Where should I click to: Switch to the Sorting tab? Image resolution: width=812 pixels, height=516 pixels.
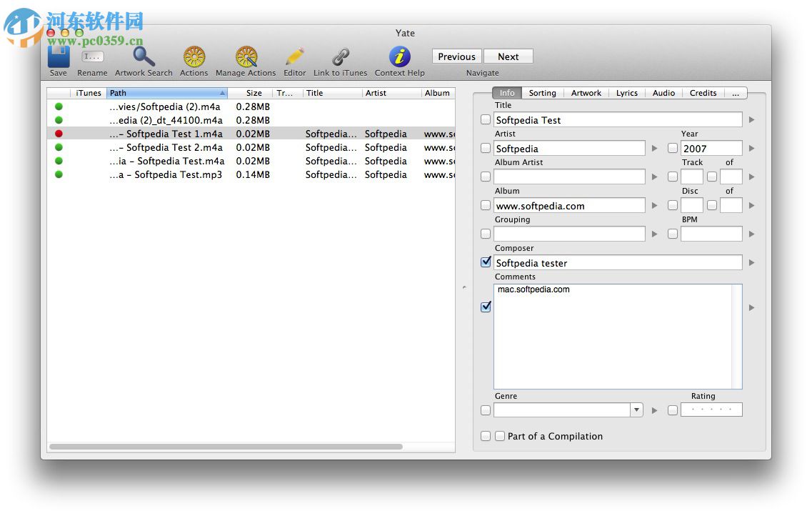click(x=542, y=93)
